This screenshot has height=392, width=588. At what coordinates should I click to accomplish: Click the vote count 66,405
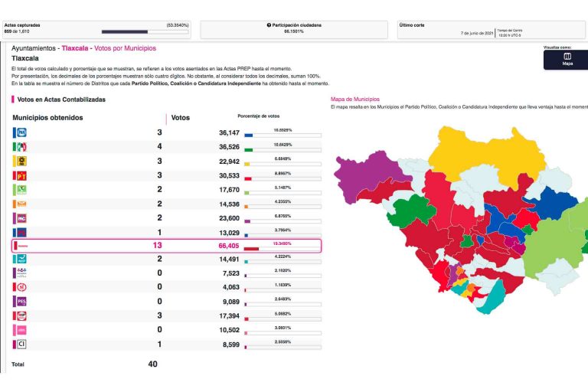tap(229, 246)
